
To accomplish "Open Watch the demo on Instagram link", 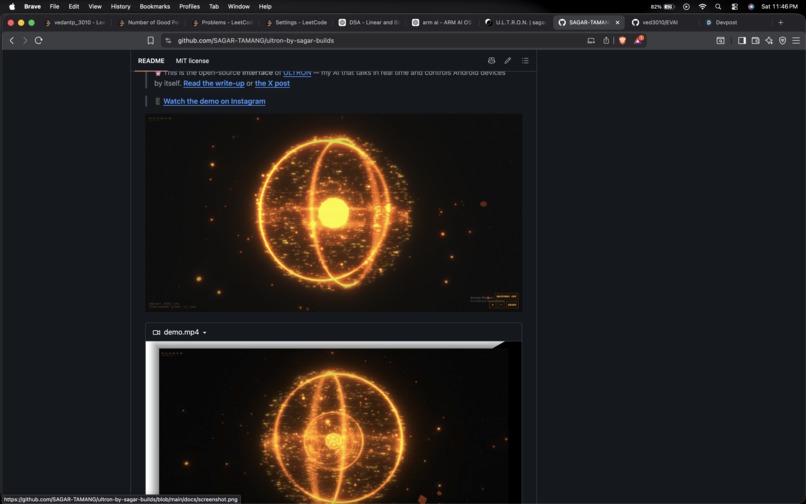I will pyautogui.click(x=214, y=101).
